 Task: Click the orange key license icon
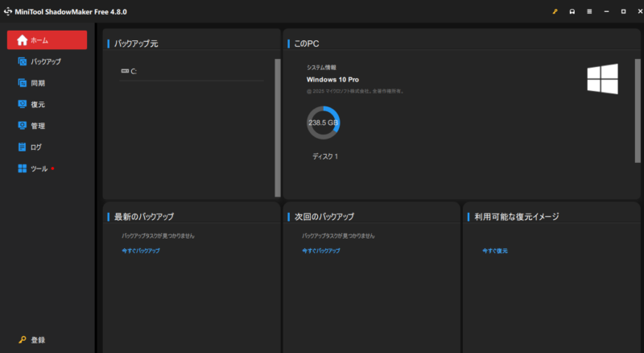click(x=554, y=12)
